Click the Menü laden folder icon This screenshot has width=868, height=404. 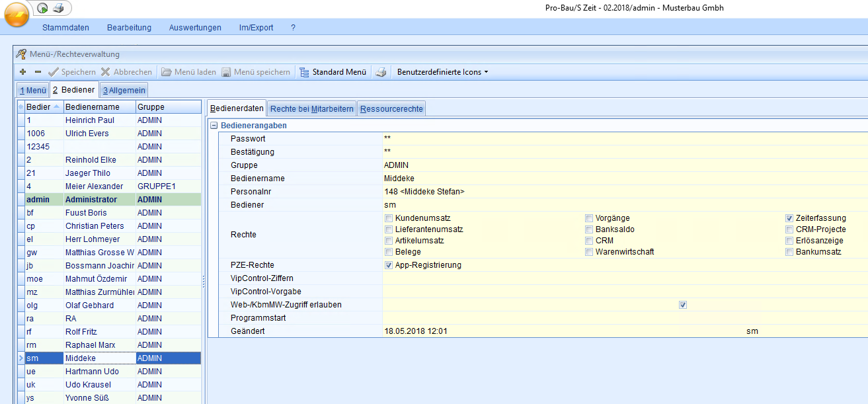pos(167,72)
